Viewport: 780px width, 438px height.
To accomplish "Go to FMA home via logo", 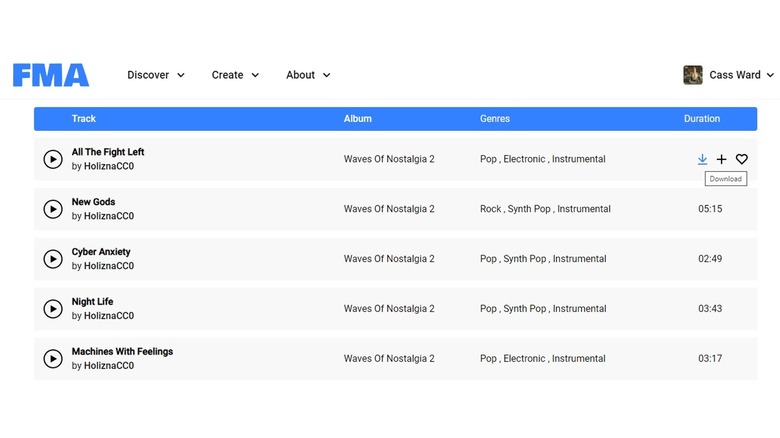I will click(51, 75).
